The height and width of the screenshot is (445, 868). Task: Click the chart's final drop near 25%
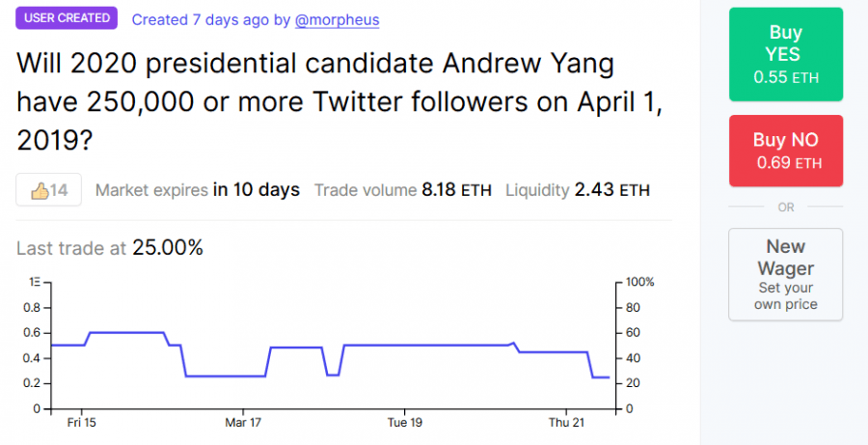pos(590,365)
